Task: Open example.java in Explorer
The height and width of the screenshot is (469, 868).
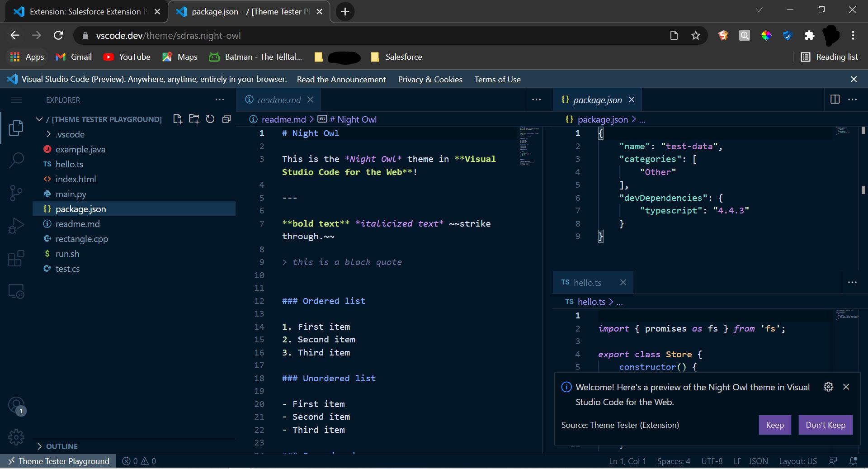Action: click(x=134, y=149)
